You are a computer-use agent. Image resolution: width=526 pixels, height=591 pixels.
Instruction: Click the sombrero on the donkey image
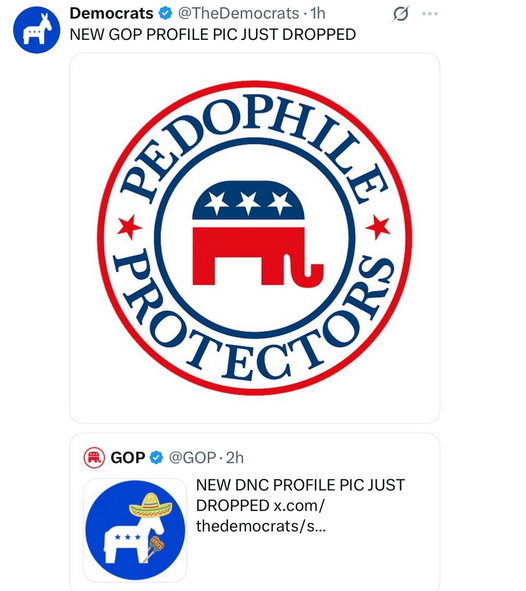coord(150,506)
